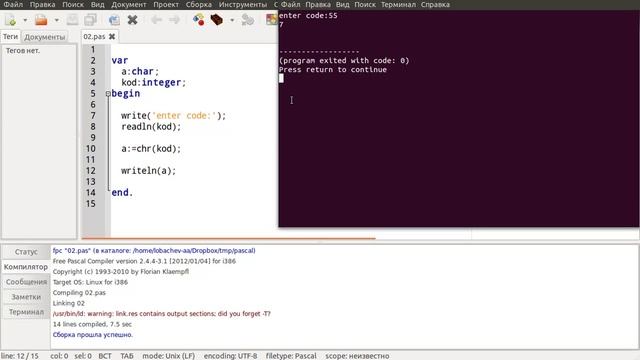Viewport: 640px width, 360px height.
Task: Open the Документ menu
Action: click(x=129, y=4)
